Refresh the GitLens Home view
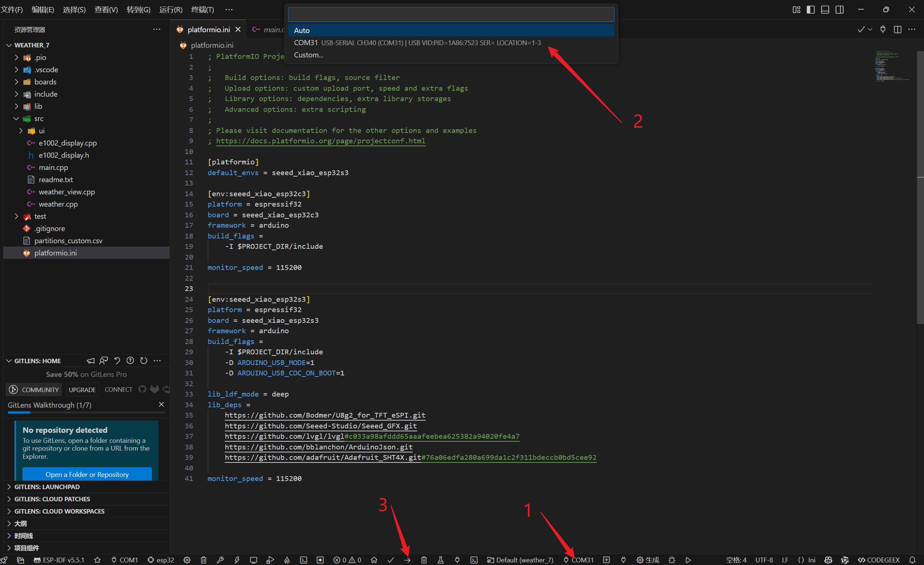 tap(144, 361)
